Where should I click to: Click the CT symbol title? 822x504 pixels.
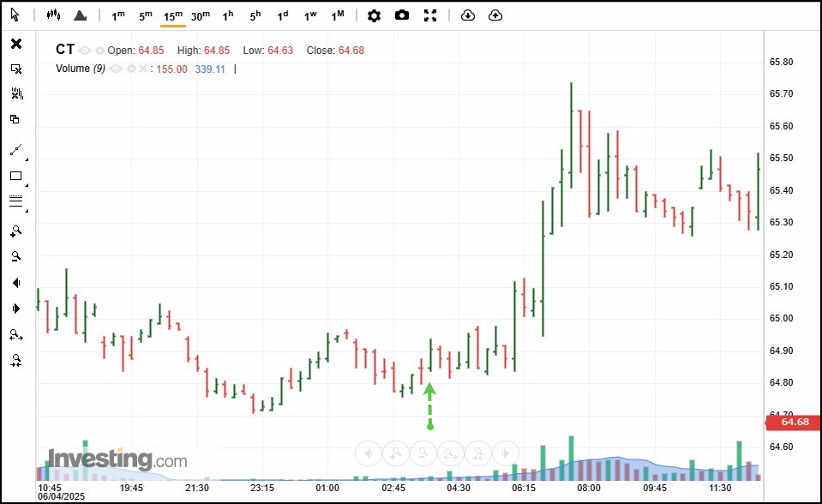coord(65,50)
